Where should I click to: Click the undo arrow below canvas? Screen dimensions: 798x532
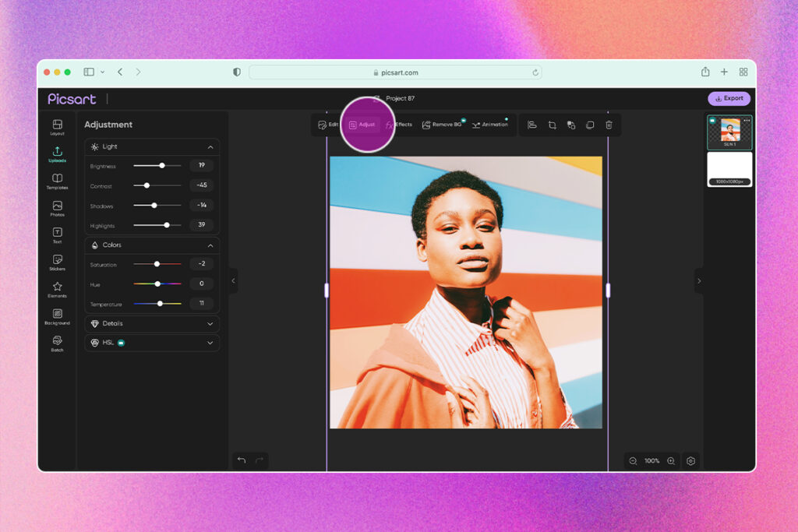pos(242,460)
